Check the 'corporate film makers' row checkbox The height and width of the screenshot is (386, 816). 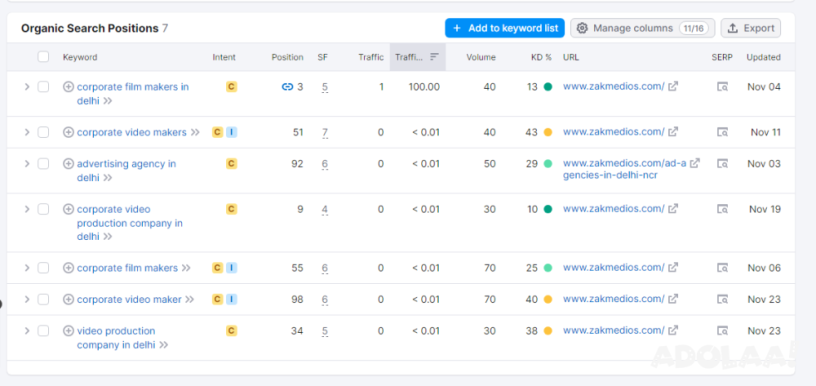pyautogui.click(x=43, y=268)
